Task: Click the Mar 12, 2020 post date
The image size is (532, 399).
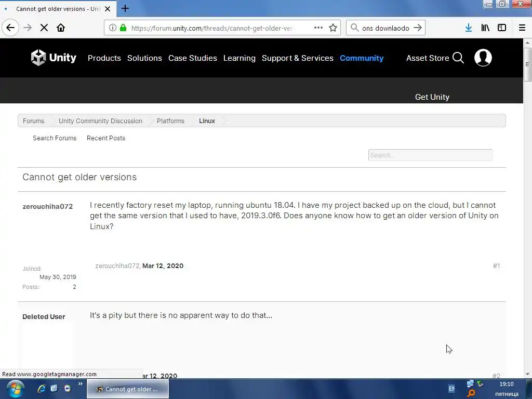Action: tap(163, 265)
